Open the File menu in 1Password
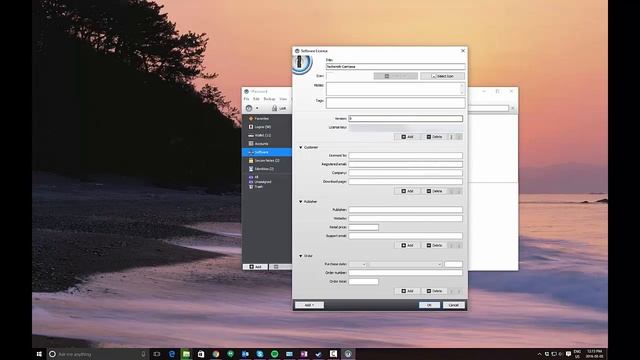640x360 pixels. pyautogui.click(x=246, y=99)
